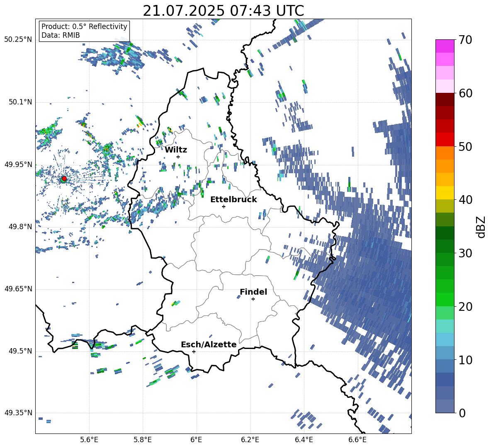Screen dimensions: 491x448
Task: Click the 5.8°E longitude label
Action: pyautogui.click(x=143, y=440)
